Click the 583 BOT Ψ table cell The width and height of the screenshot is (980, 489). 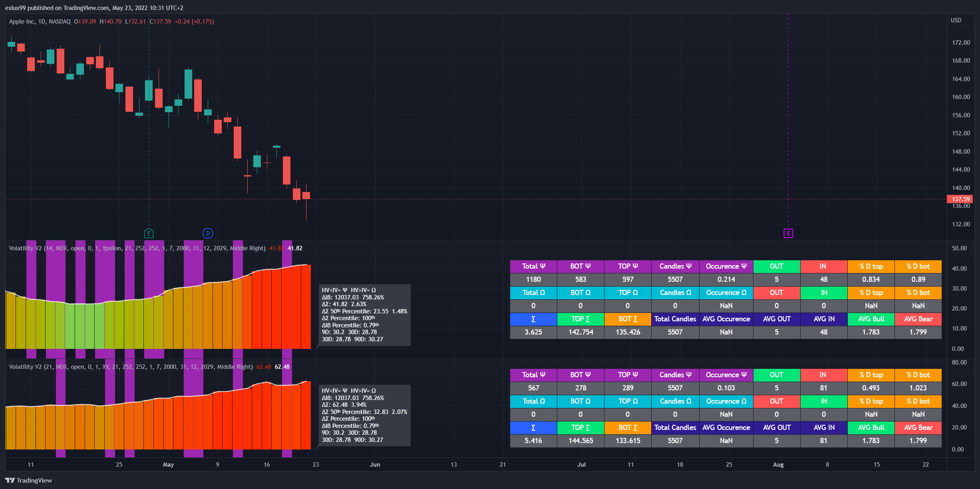[x=580, y=279]
